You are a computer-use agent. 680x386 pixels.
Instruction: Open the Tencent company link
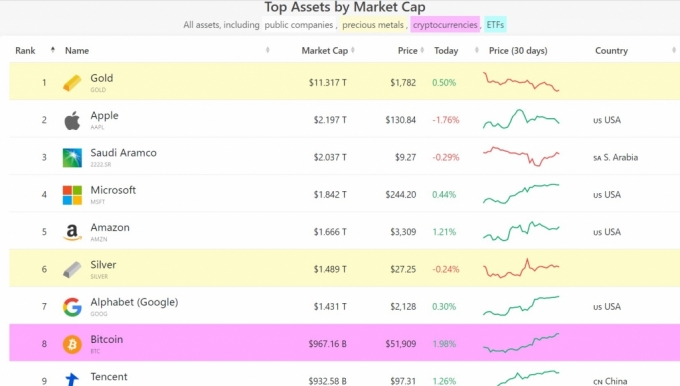pyautogui.click(x=109, y=376)
